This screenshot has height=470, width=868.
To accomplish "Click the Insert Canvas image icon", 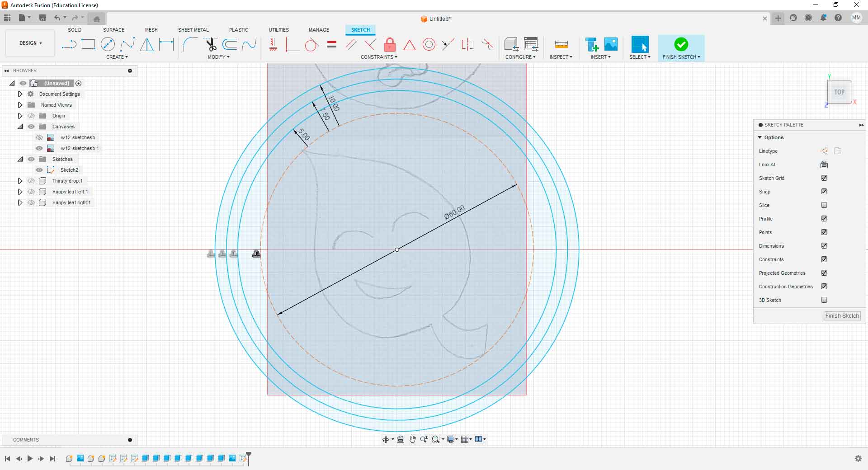I will [611, 44].
